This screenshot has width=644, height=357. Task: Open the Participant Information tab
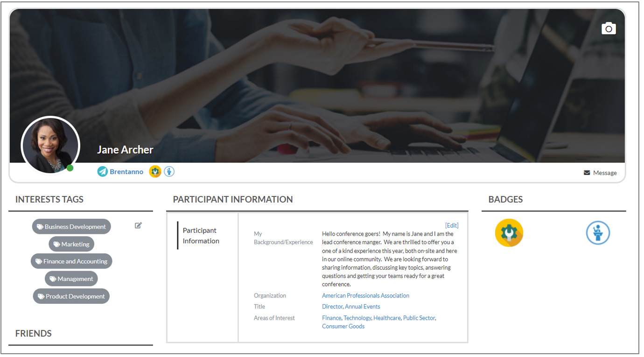pyautogui.click(x=201, y=236)
